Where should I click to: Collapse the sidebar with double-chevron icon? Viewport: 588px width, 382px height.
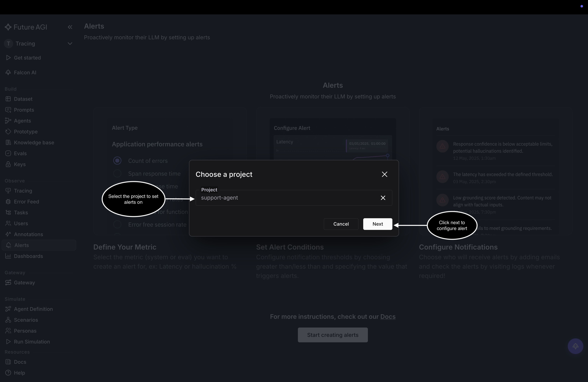coord(70,27)
